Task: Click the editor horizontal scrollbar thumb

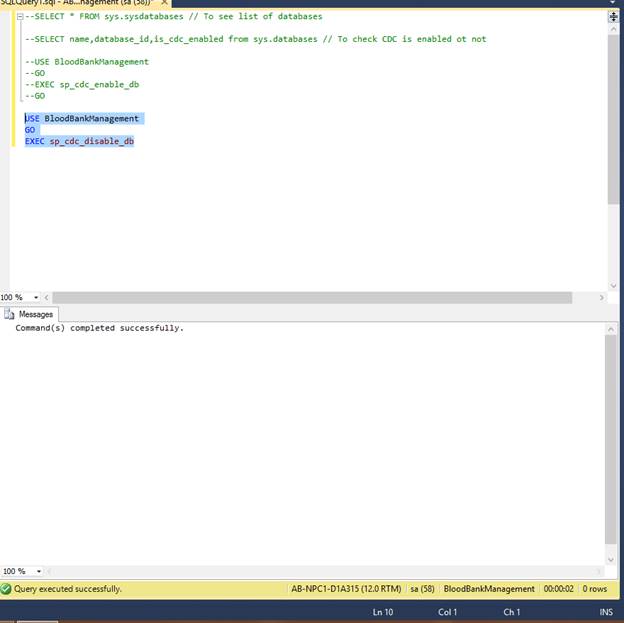Action: (x=312, y=297)
